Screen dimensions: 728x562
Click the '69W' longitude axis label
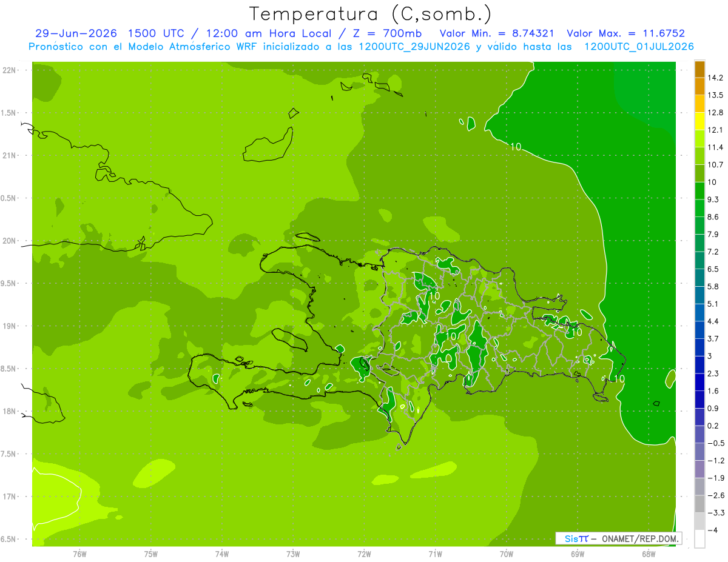(x=578, y=554)
